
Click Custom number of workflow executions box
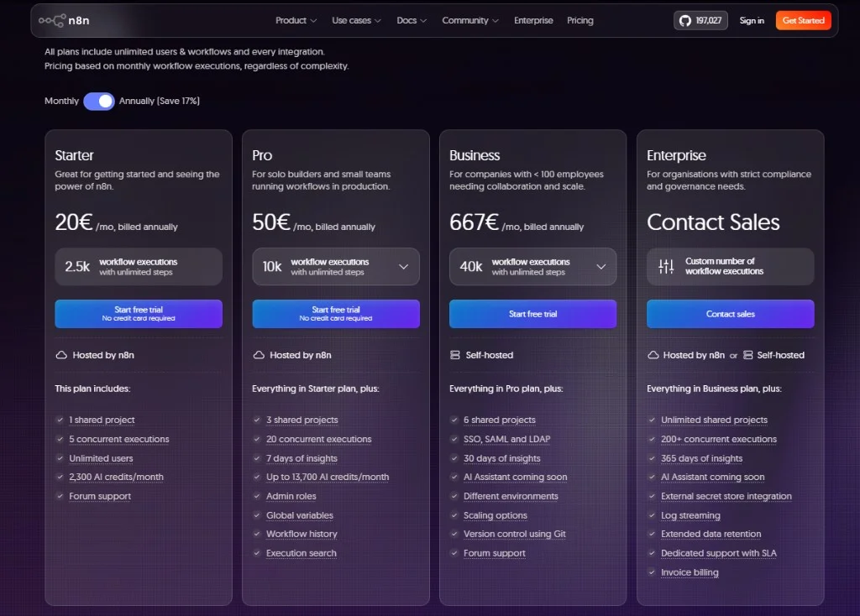730,266
